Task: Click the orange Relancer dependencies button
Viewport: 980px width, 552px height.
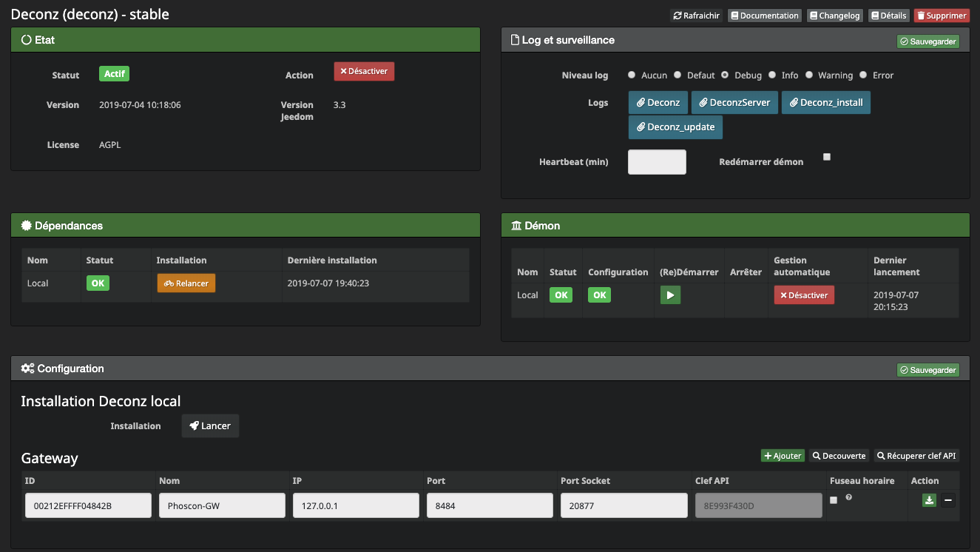Action: (x=186, y=283)
